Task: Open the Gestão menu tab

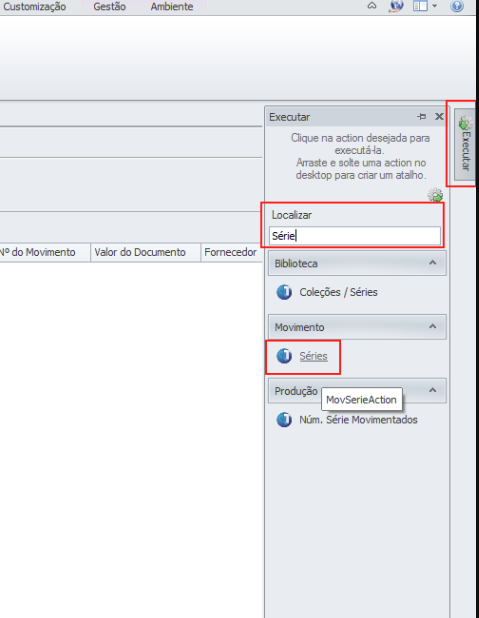Action: 109,7
